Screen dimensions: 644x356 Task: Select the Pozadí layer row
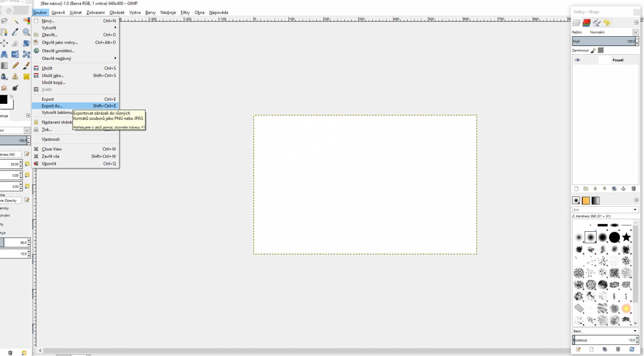click(x=605, y=60)
